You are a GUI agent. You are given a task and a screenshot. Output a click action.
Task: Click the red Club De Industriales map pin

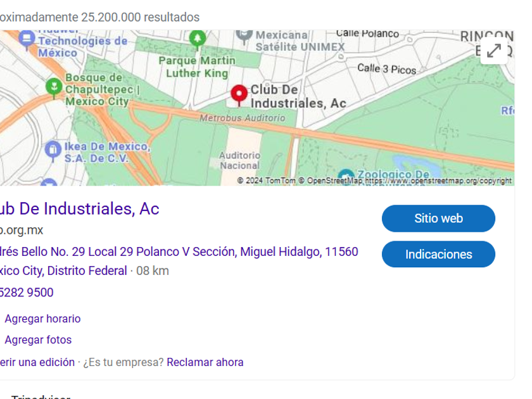tap(239, 95)
